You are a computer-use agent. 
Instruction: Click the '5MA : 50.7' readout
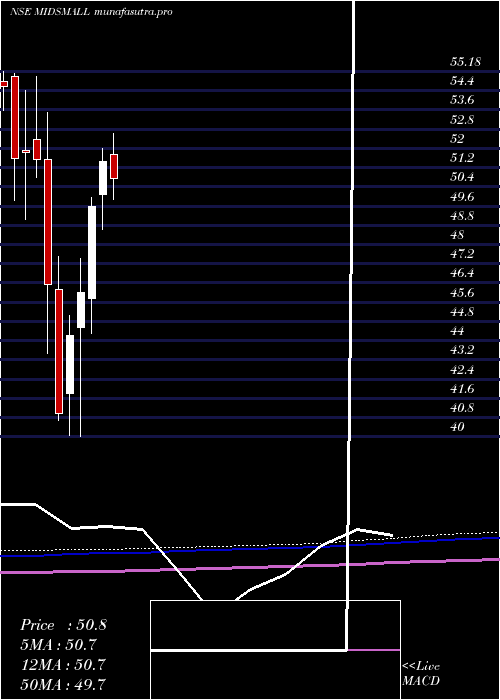click(x=58, y=645)
